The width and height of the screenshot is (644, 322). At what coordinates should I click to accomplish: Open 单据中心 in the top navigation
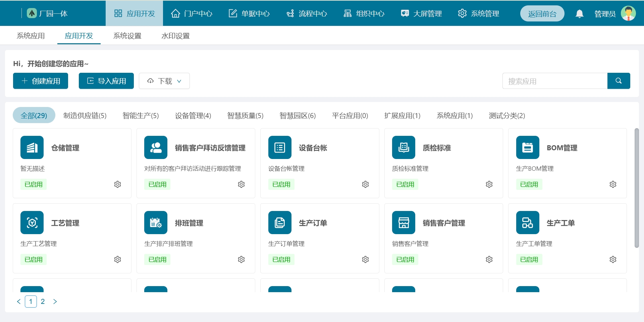coord(249,13)
